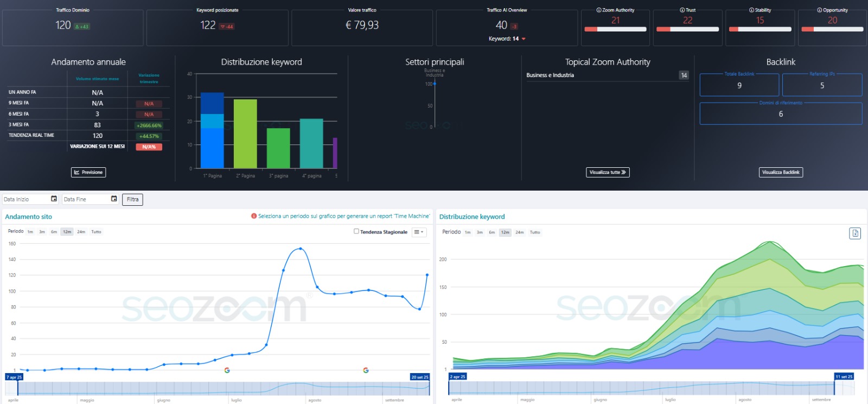Click the Trust info icon
This screenshot has width=868, height=404.
[682, 10]
